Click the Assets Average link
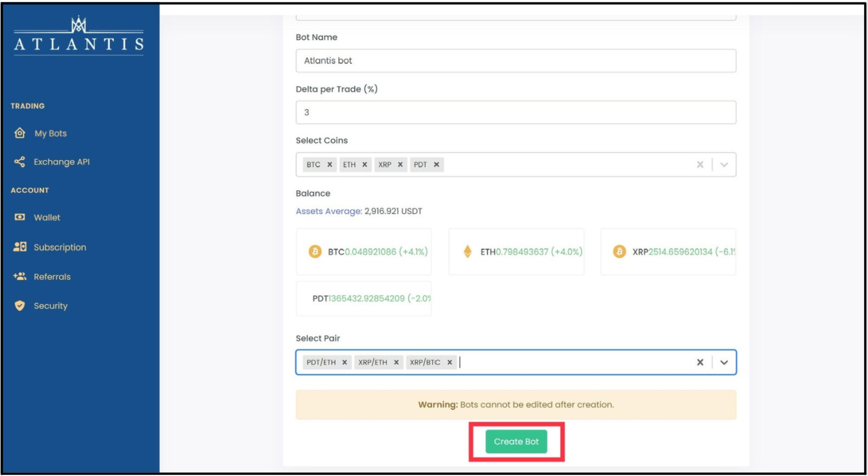This screenshot has width=868, height=476. [x=329, y=211]
